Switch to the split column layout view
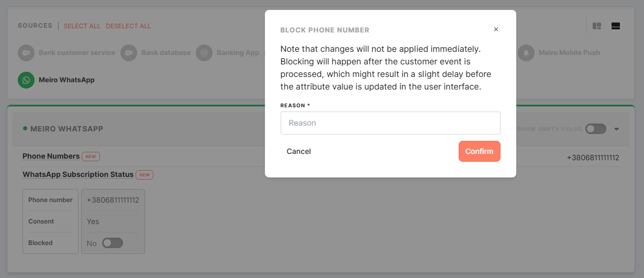 pos(596,26)
